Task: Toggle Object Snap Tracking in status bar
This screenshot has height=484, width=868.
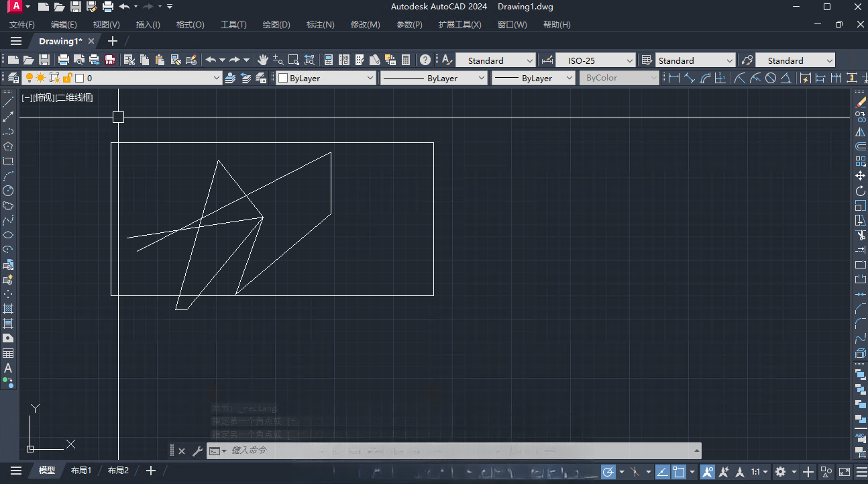Action: tap(661, 472)
